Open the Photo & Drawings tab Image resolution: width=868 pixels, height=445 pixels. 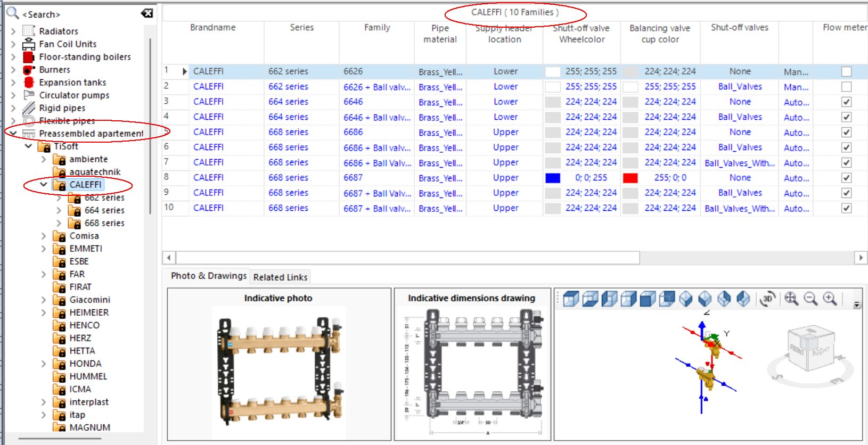(209, 276)
